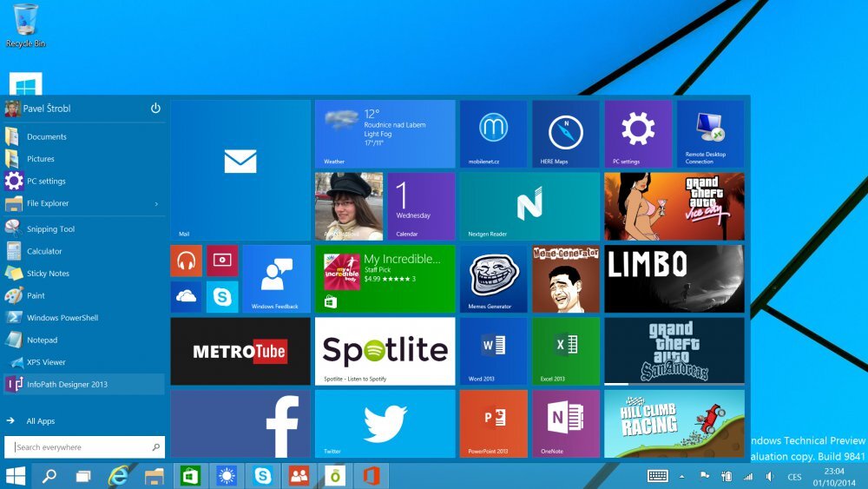The width and height of the screenshot is (868, 489).
Task: Open the Mail tile
Action: tap(240, 169)
